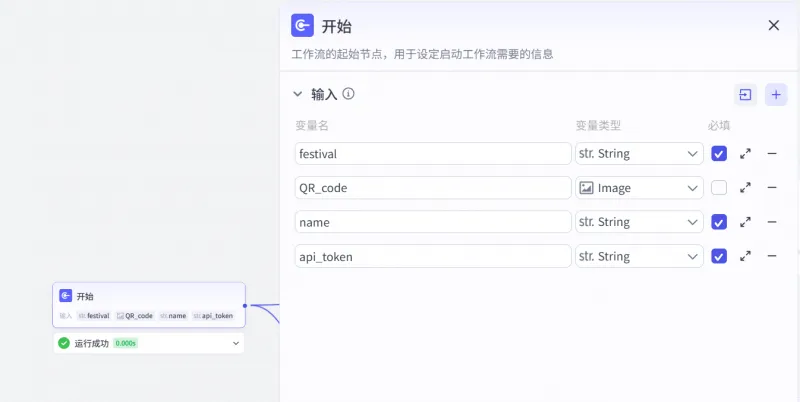The height and width of the screenshot is (402, 800).
Task: Close the 开始 node settings panel
Action: 773,26
